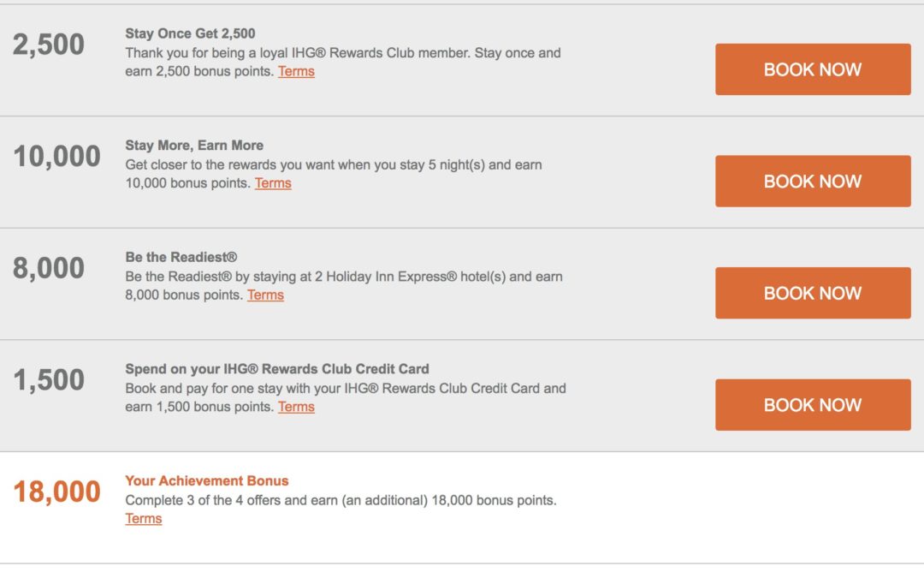Viewport: 924px width, 578px height.
Task: Open Terms for the 10,000 points offer
Action: [273, 183]
